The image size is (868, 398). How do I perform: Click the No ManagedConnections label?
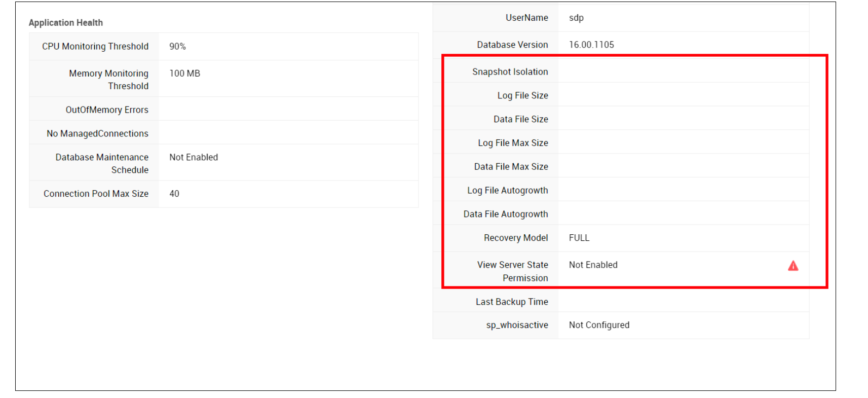pos(97,133)
